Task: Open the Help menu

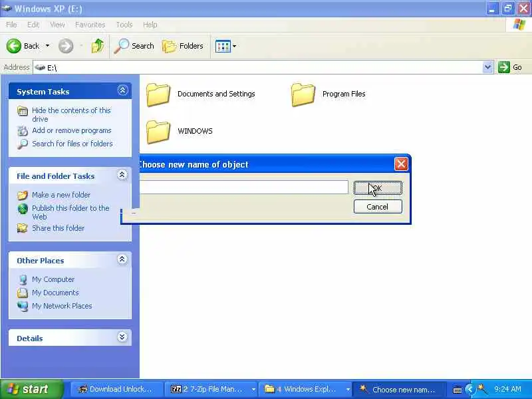Action: [x=150, y=25]
